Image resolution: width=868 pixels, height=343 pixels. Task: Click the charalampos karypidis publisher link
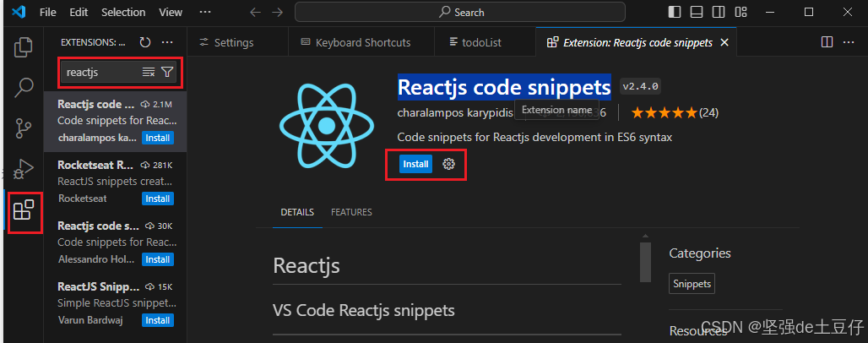455,112
